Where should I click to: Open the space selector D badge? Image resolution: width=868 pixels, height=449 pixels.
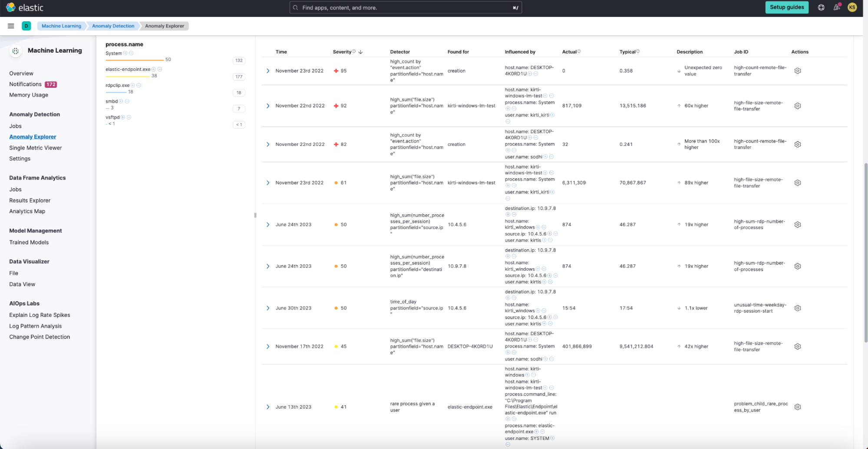[26, 26]
